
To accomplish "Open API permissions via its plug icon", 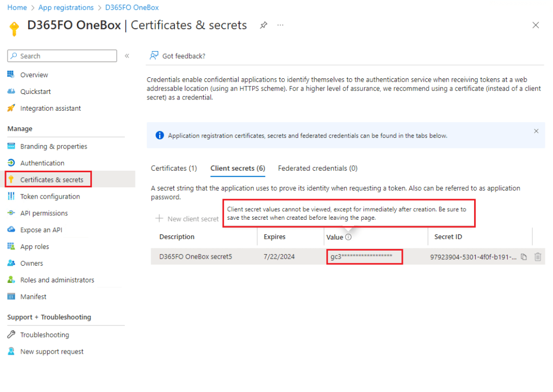I will [x=12, y=213].
